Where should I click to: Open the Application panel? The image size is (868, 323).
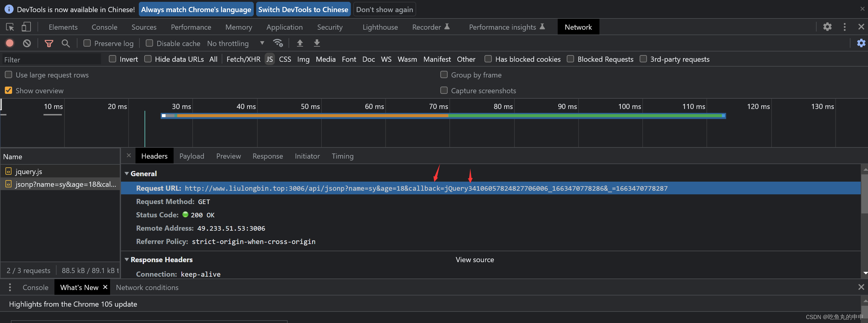coord(284,27)
